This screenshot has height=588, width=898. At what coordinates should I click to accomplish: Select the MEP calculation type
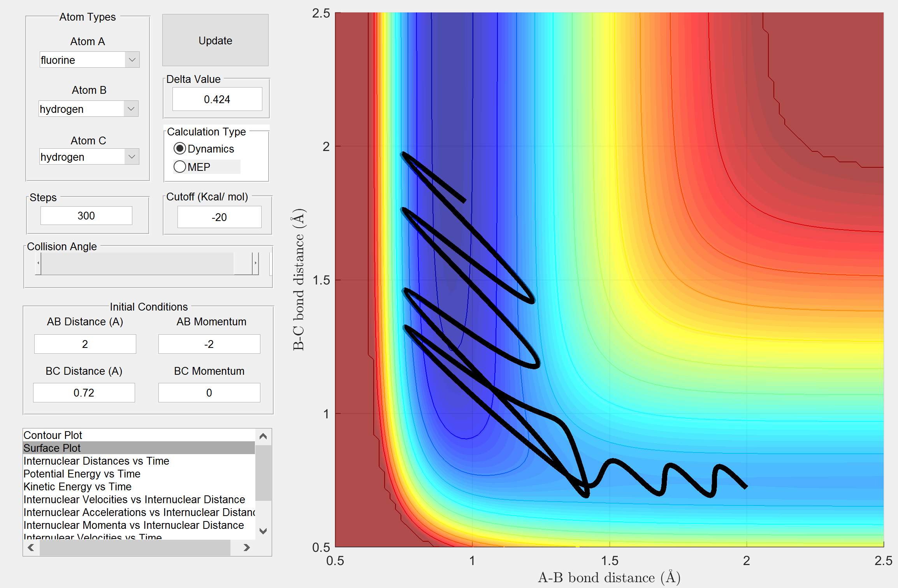180,167
